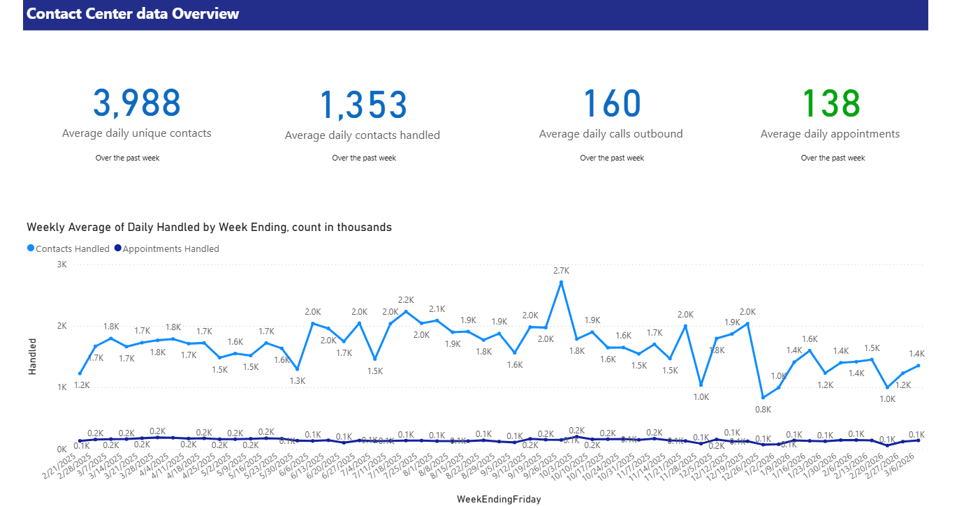The width and height of the screenshot is (980, 506).
Task: Select the green 138 appointments figure
Action: (x=831, y=103)
